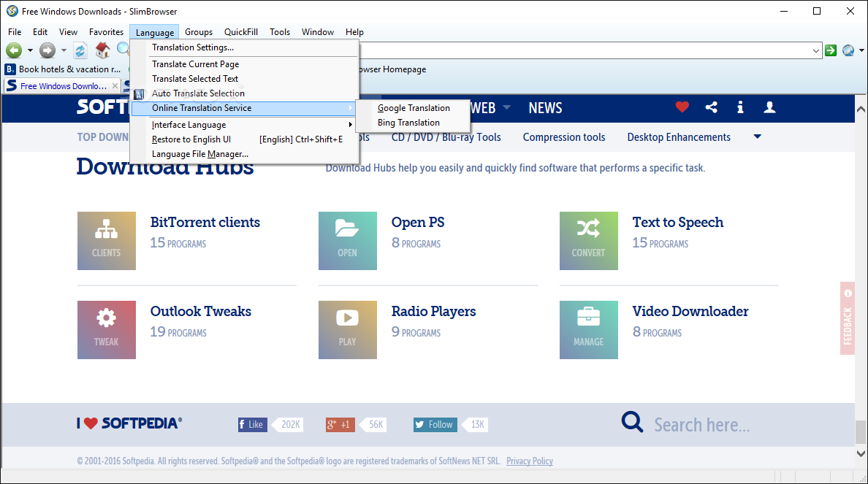The image size is (868, 484).
Task: Open the BitTorrent CLIENTS hub tile
Action: click(106, 241)
